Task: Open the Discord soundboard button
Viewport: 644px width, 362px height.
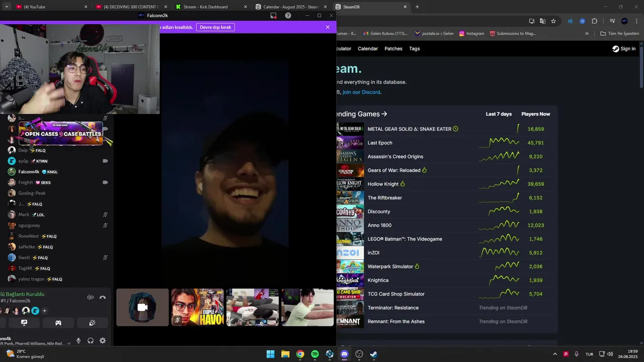Action: click(x=93, y=323)
